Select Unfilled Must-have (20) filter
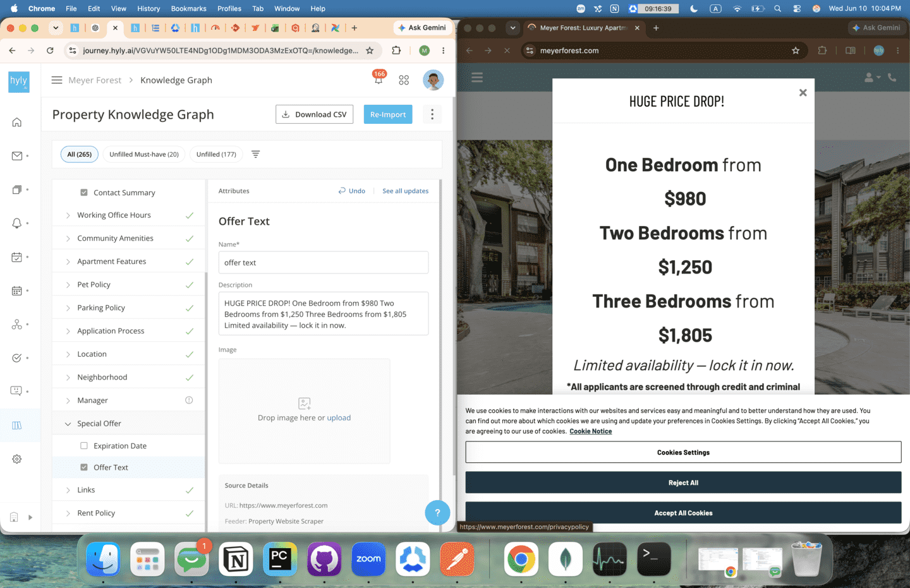910x588 pixels. 144,154
